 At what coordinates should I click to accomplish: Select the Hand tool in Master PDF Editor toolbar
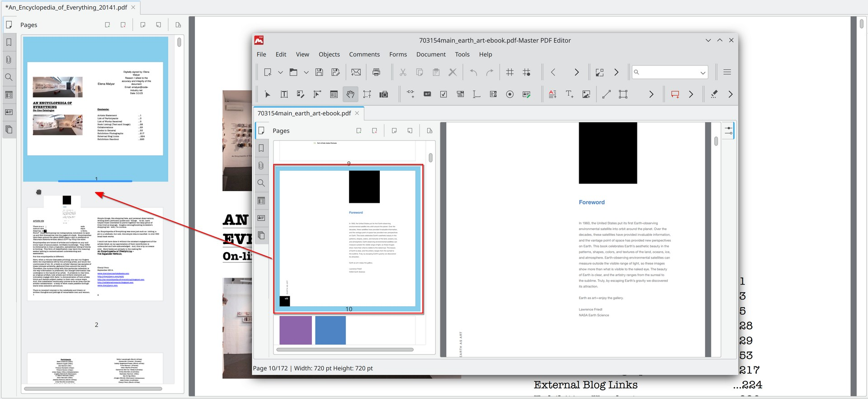(350, 94)
